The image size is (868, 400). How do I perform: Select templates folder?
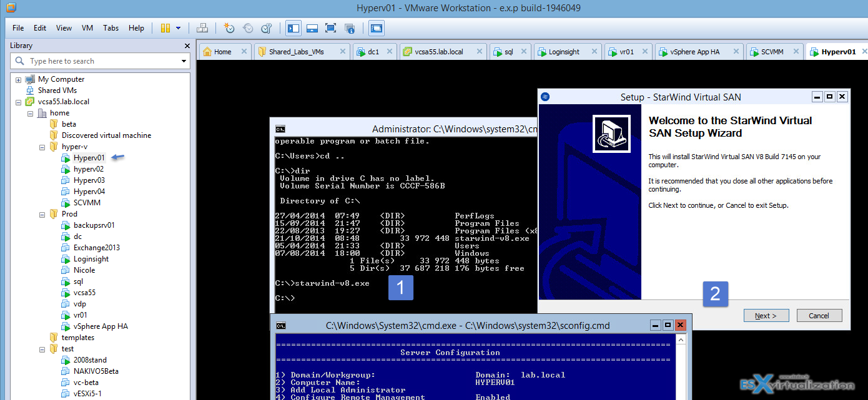77,338
